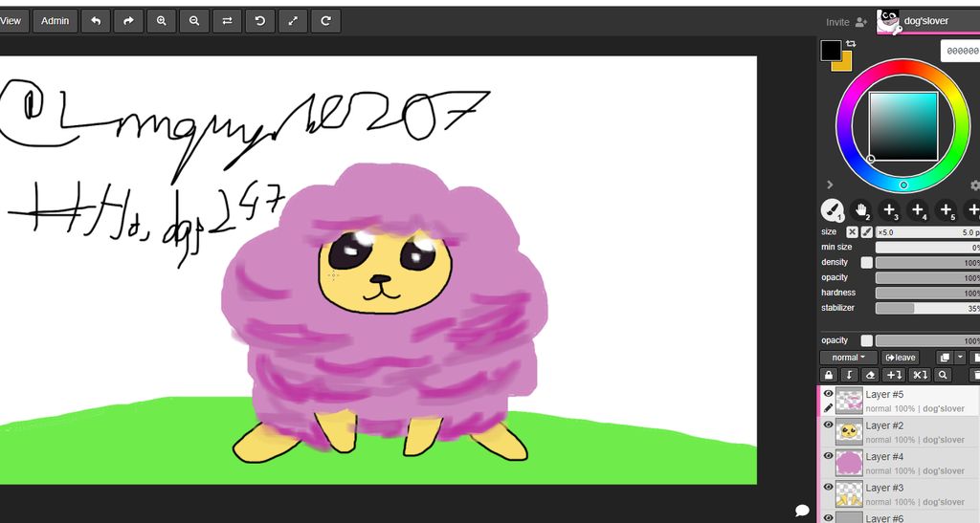Open the View menu
Viewport: 980px width, 523px height.
[x=11, y=21]
